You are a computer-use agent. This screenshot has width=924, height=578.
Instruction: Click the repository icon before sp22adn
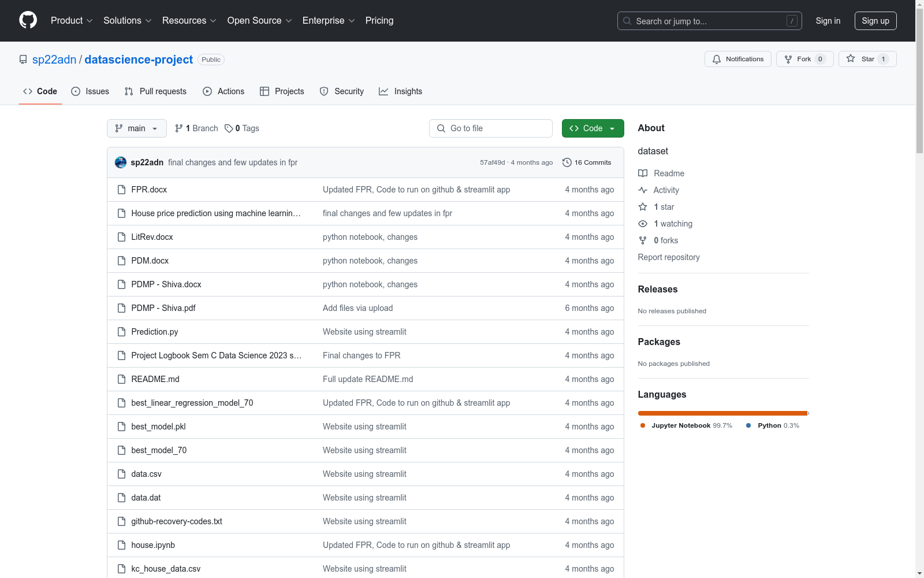click(x=23, y=60)
